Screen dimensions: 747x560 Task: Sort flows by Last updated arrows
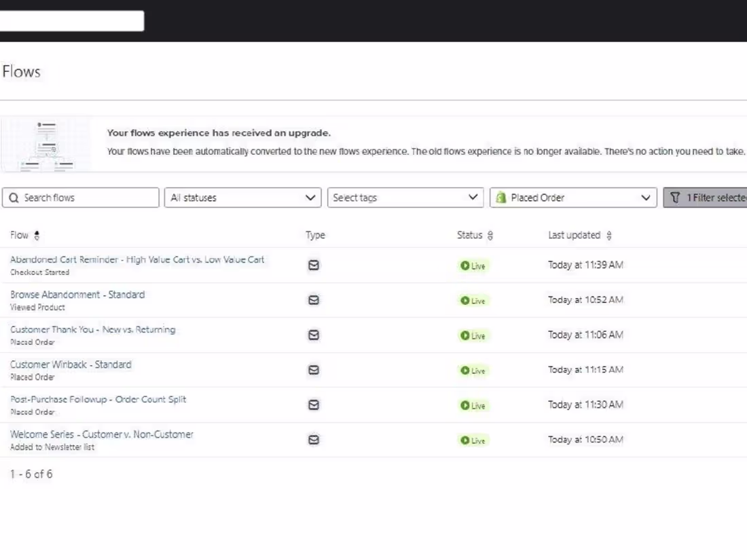pyautogui.click(x=609, y=236)
